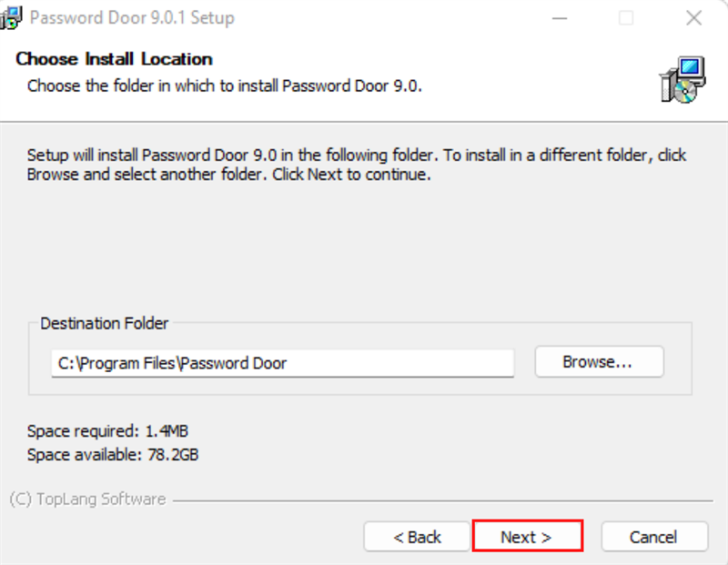
Task: Focus the destination folder path field
Action: tap(282, 363)
